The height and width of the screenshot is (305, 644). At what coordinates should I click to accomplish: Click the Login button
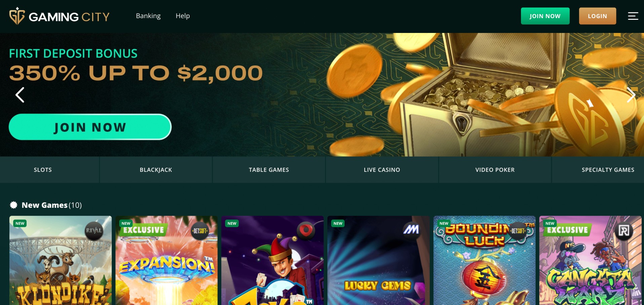point(598,16)
